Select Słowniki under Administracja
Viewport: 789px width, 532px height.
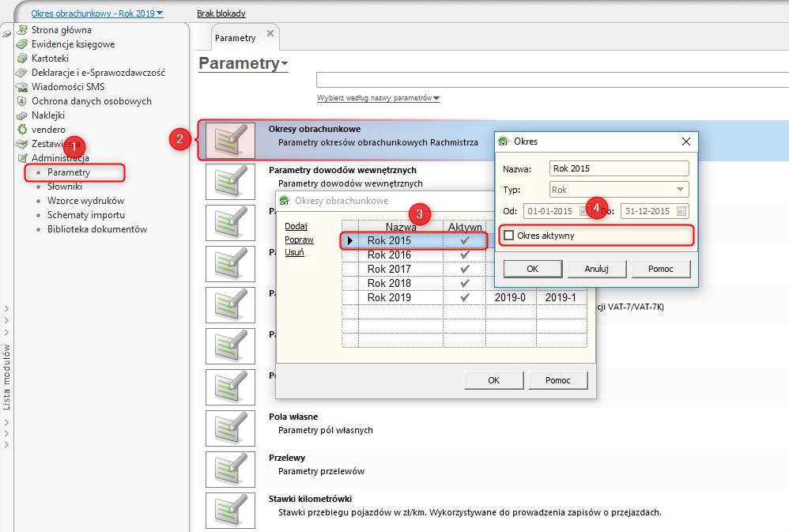[64, 187]
